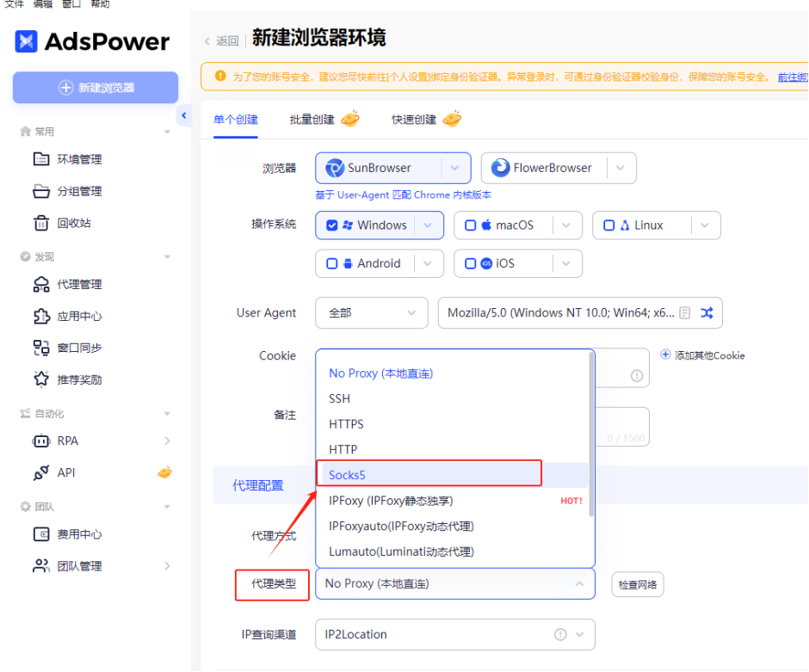Open macOS version dropdown arrow
This screenshot has width=809, height=672.
click(566, 225)
